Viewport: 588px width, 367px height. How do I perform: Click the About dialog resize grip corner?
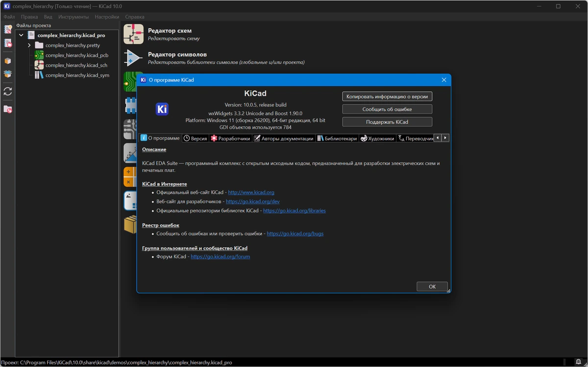[448, 291]
